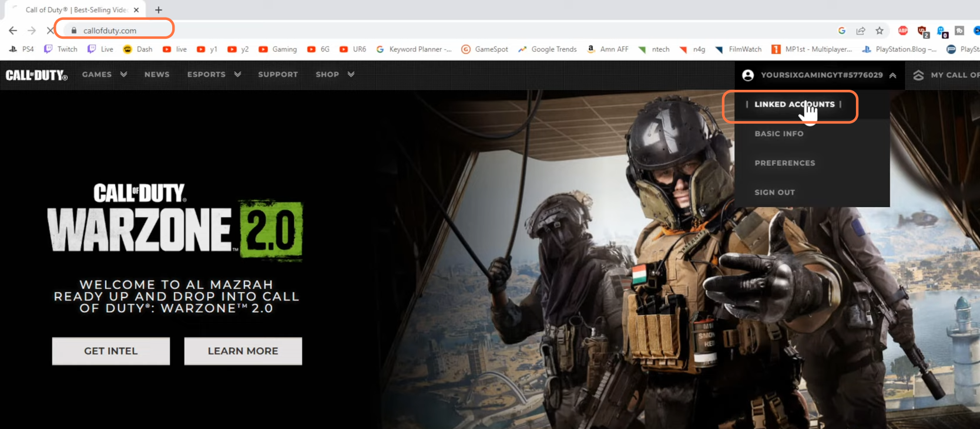Open the GameSpot bookmark

[x=485, y=49]
